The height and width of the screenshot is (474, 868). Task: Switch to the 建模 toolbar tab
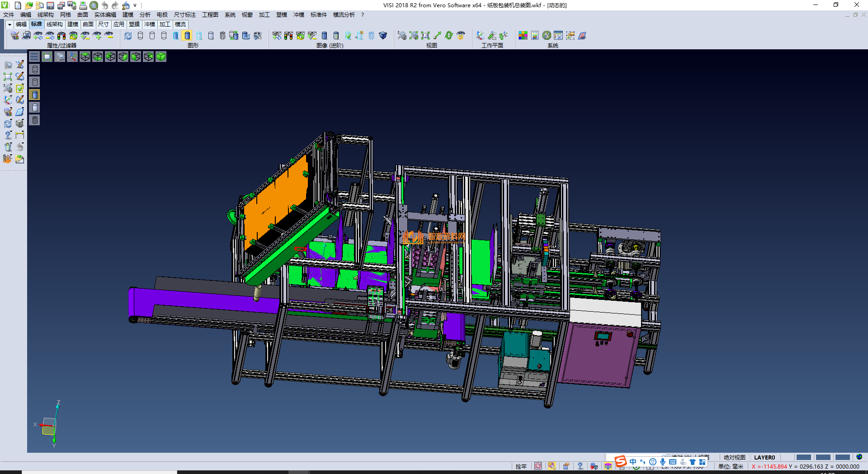click(x=73, y=24)
